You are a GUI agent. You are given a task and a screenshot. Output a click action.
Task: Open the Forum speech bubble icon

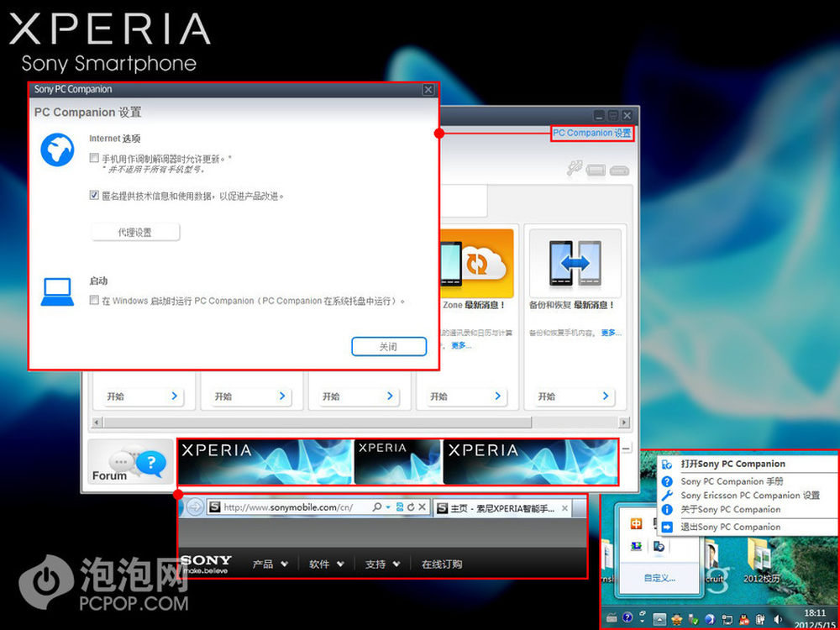click(x=130, y=462)
